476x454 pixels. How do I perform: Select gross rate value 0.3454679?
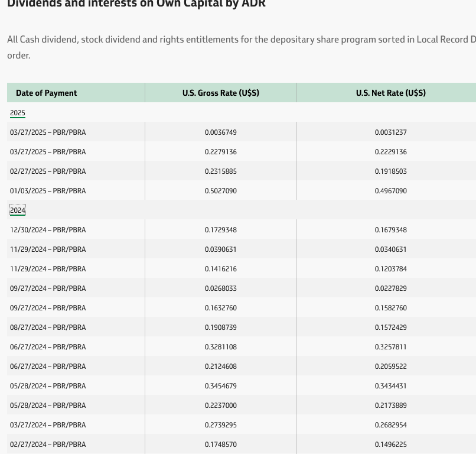[221, 385]
